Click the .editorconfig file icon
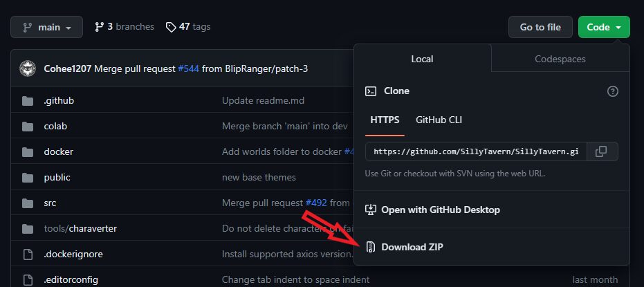This screenshot has height=287, width=644. 28,280
